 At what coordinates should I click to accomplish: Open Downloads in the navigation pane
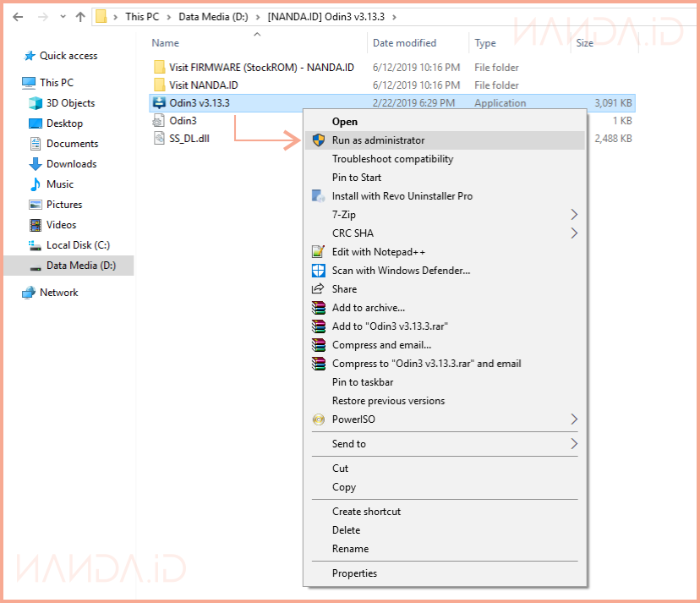click(71, 164)
